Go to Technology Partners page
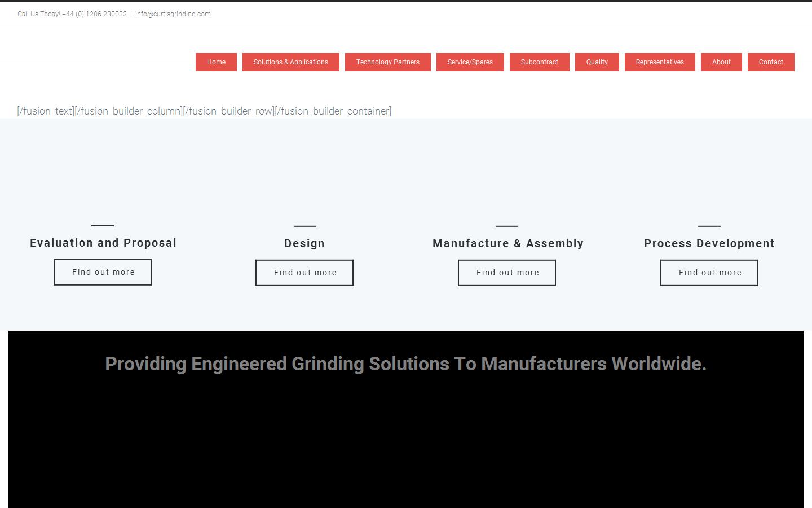This screenshot has width=812, height=508. [x=387, y=62]
